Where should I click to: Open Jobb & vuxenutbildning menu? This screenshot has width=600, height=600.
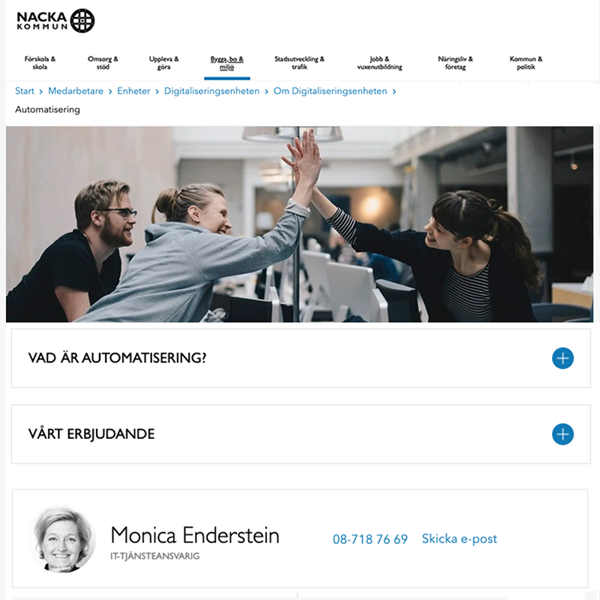(380, 63)
